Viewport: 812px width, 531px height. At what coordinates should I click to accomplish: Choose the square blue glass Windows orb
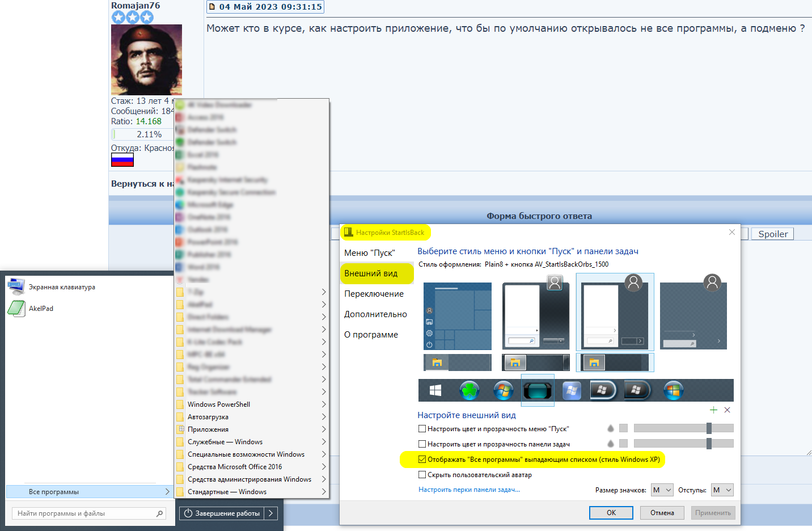[572, 390]
